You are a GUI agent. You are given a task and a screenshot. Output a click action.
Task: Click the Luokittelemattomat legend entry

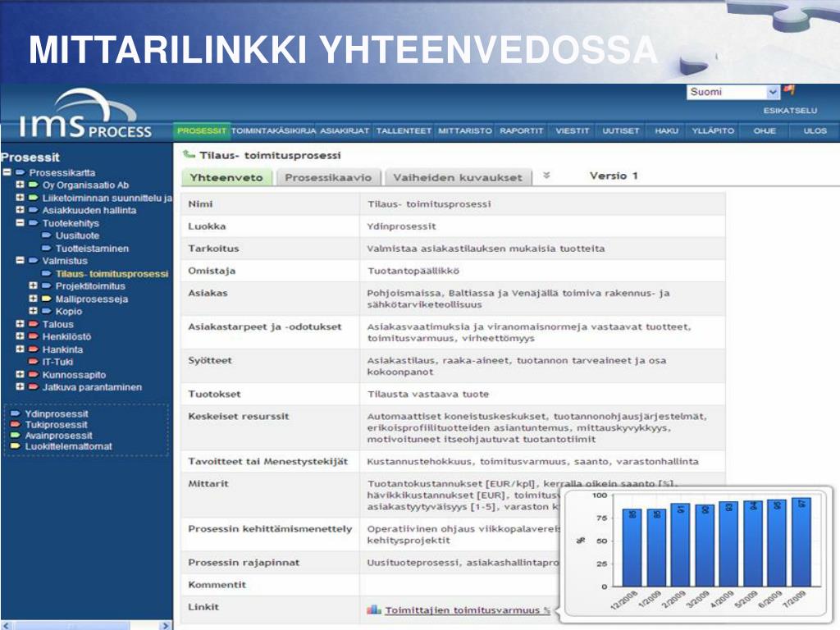click(69, 446)
